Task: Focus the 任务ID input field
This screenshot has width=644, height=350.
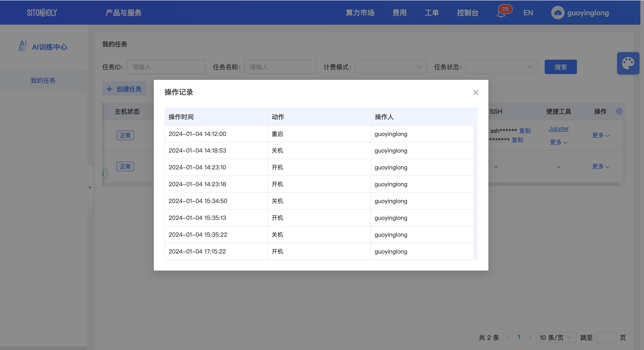Action: (x=166, y=67)
